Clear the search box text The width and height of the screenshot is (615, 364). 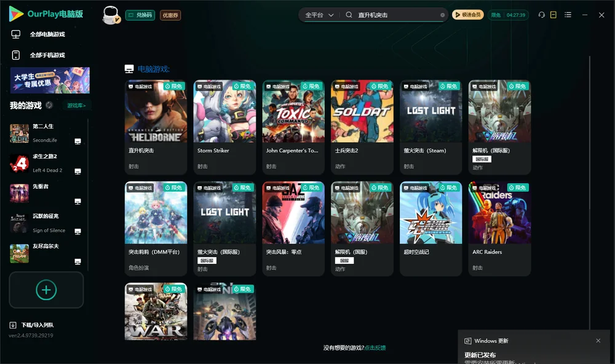coord(442,15)
